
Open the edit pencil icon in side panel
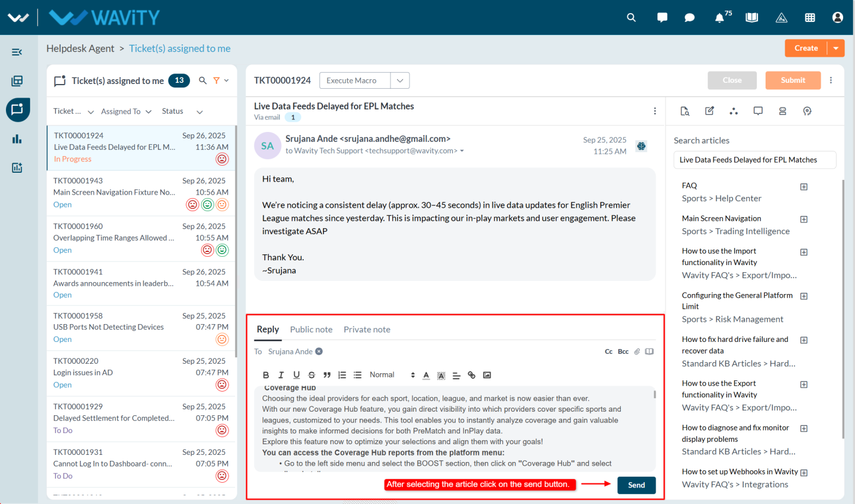[709, 111]
